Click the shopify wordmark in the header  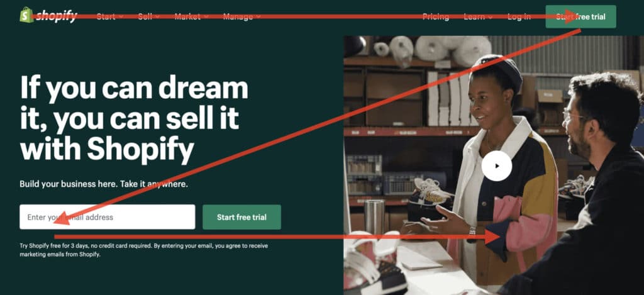56,16
